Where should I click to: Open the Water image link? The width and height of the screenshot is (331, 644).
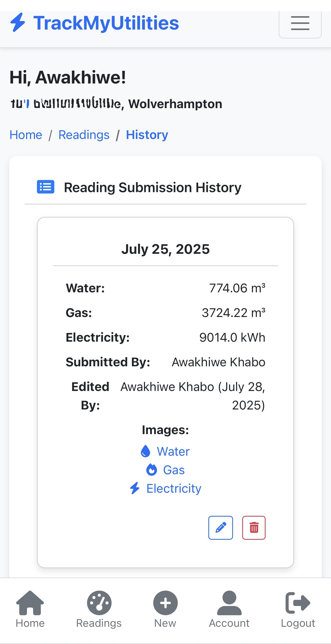click(173, 451)
